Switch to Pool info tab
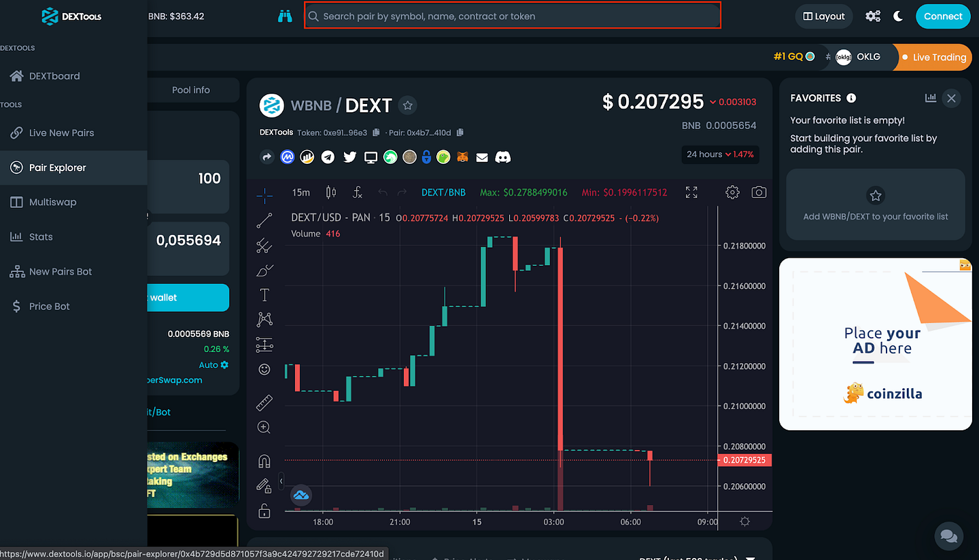 pyautogui.click(x=191, y=90)
